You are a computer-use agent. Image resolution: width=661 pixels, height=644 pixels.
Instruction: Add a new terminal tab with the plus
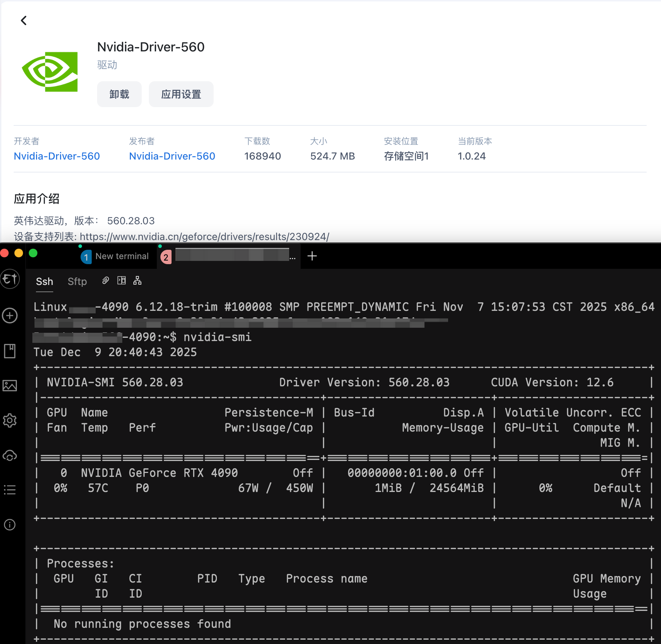pos(312,256)
